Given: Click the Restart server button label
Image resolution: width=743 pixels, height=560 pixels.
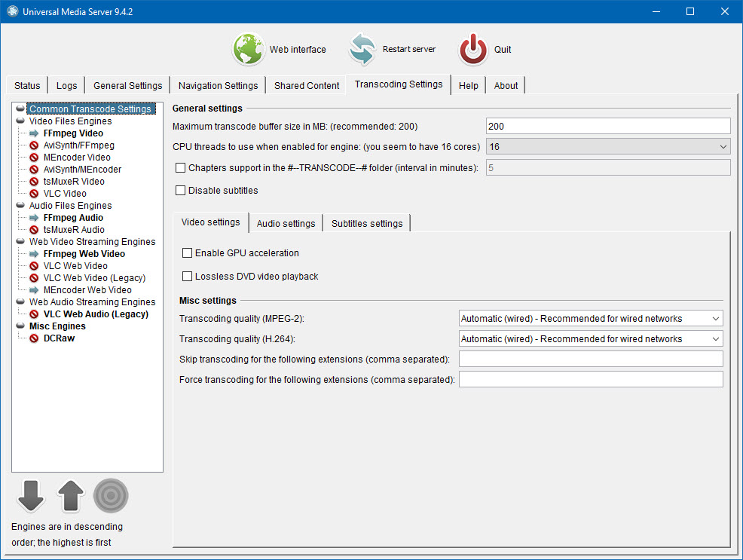Looking at the screenshot, I should (409, 49).
